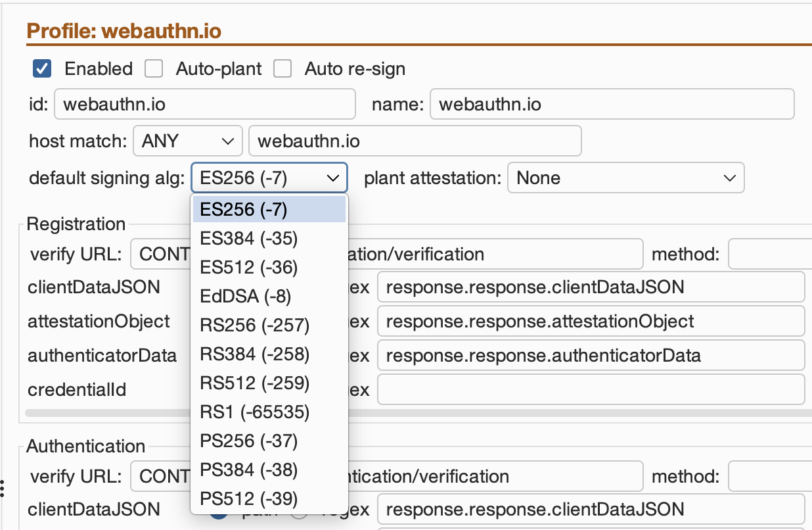Choose PS384 (-38) option
This screenshot has width=812, height=530.
point(269,470)
